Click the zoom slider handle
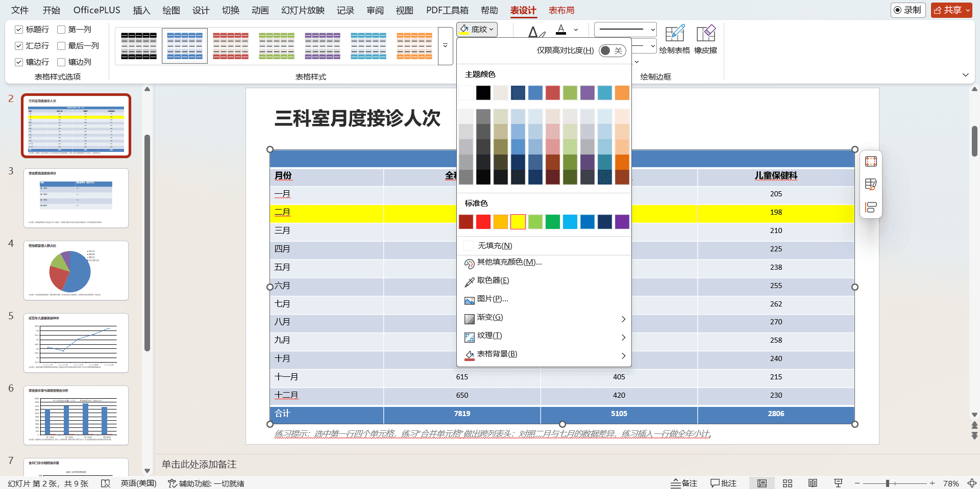Viewport: 980px width, 489px height. click(888, 483)
